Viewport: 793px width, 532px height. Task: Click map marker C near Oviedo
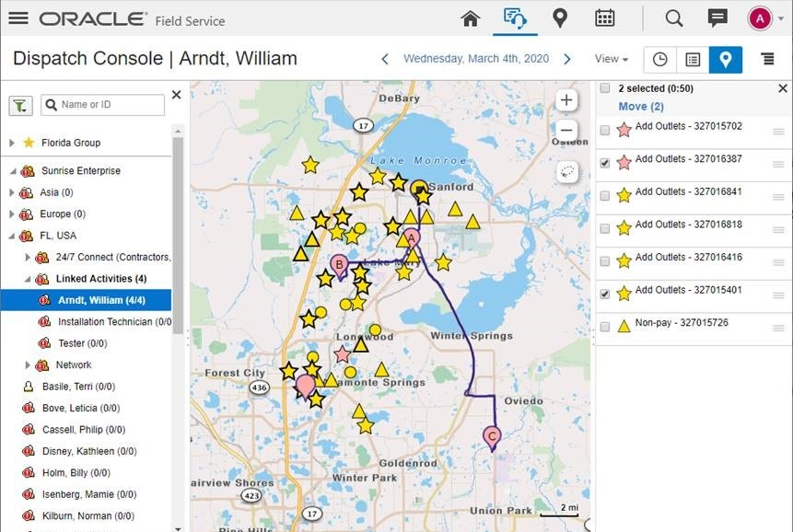(x=492, y=438)
